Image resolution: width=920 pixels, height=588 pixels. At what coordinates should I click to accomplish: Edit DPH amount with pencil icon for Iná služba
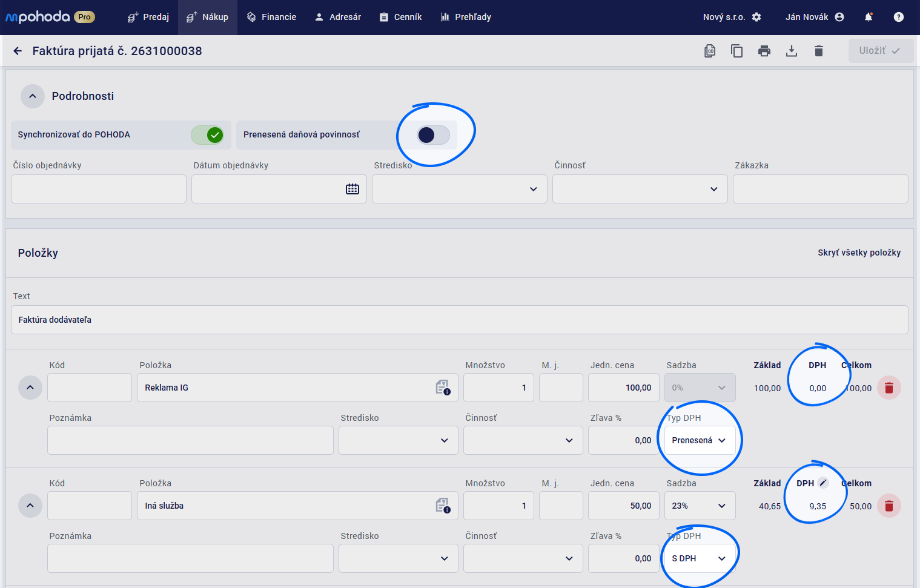tap(822, 483)
